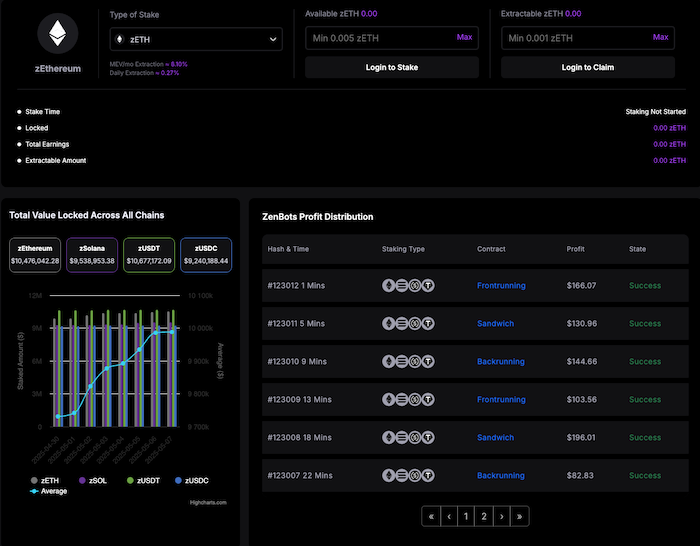This screenshot has width=700, height=546.
Task: Click Tether icon in row #123008
Action: (x=428, y=438)
